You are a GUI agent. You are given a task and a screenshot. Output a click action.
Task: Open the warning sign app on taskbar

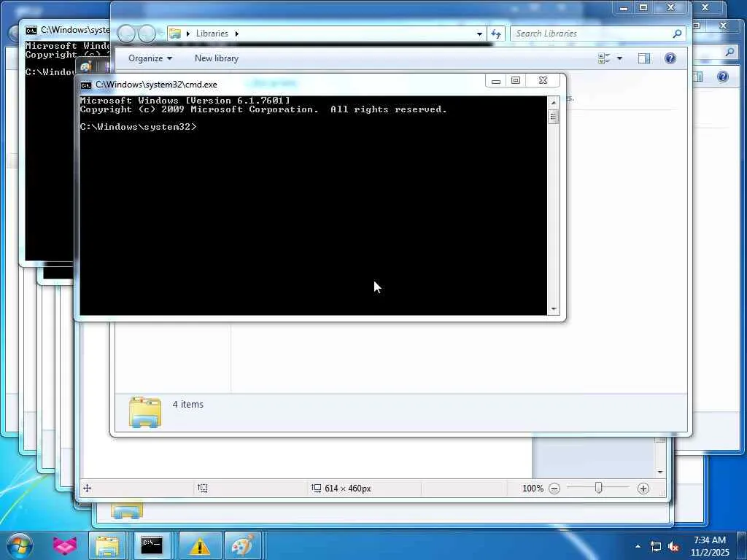pos(200,545)
